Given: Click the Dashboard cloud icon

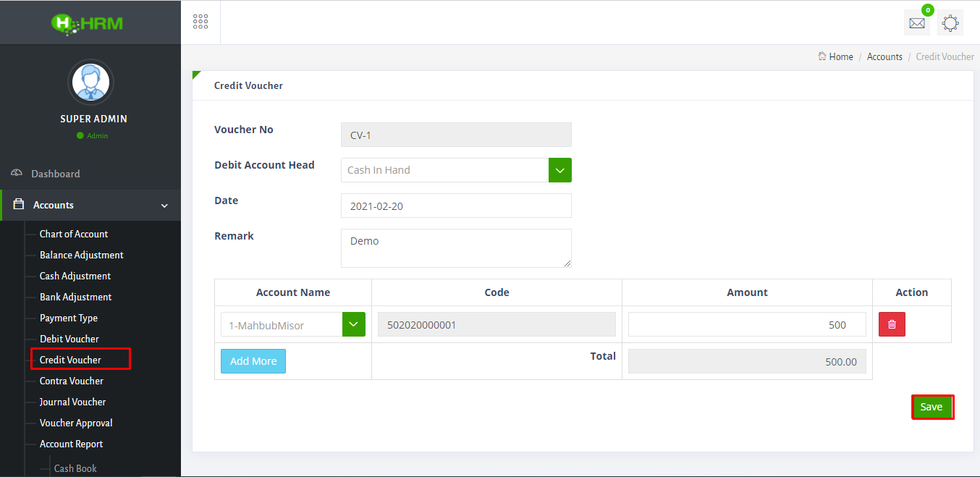Looking at the screenshot, I should [x=16, y=173].
